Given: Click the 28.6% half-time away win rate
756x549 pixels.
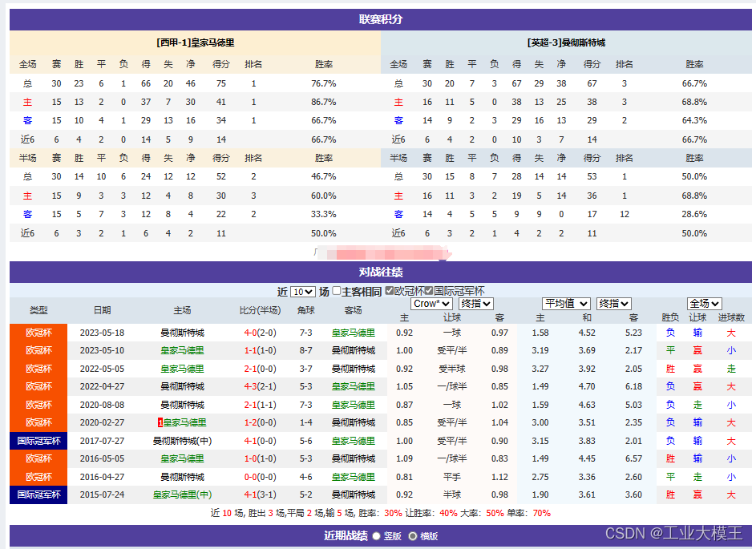Looking at the screenshot, I should pos(694,214).
